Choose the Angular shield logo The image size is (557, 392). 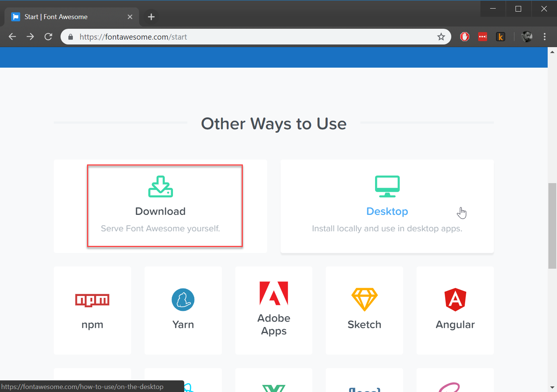455,300
